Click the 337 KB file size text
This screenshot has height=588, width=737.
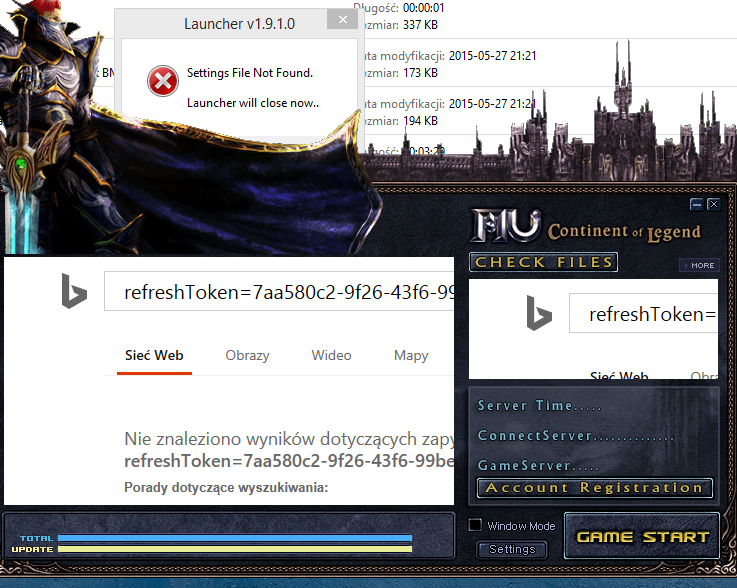point(420,25)
